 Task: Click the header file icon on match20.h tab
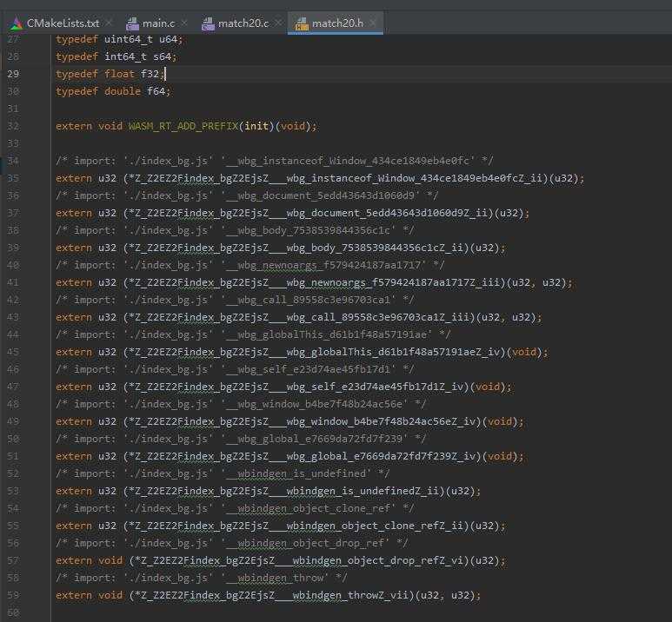[301, 23]
